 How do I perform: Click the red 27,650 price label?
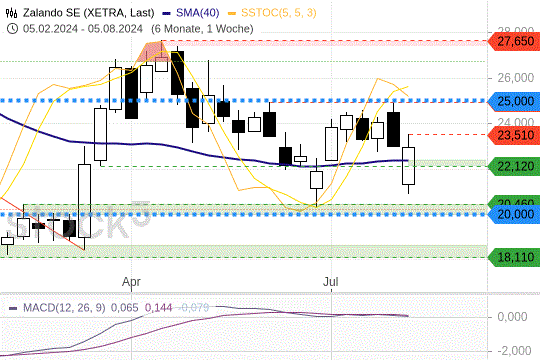514,41
